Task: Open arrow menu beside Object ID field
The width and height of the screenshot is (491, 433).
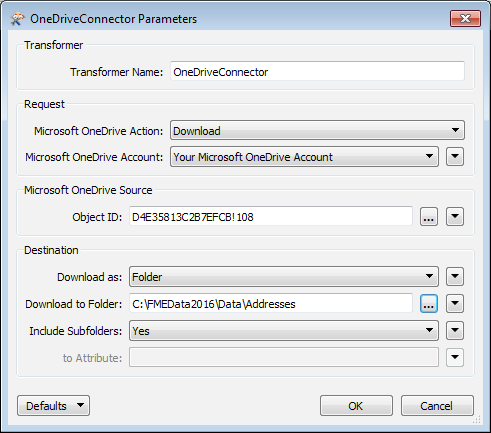Action: [x=455, y=217]
